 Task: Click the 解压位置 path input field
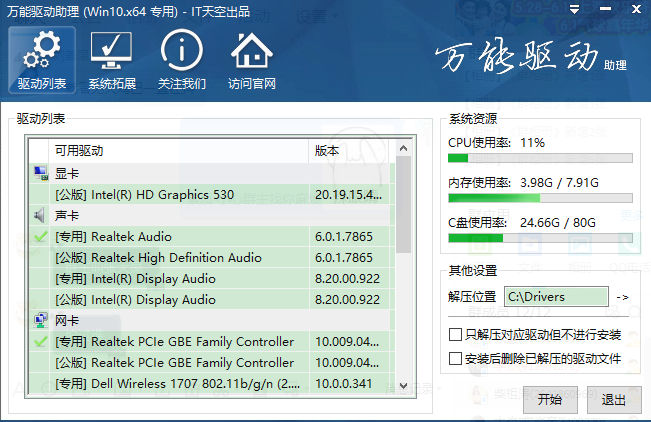[x=555, y=297]
